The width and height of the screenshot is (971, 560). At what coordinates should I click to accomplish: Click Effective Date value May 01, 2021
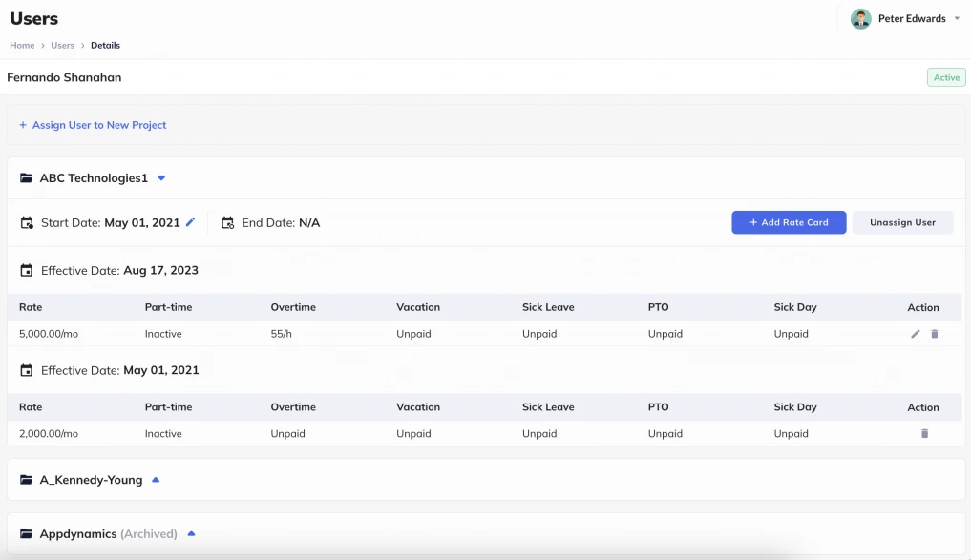pyautogui.click(x=161, y=370)
